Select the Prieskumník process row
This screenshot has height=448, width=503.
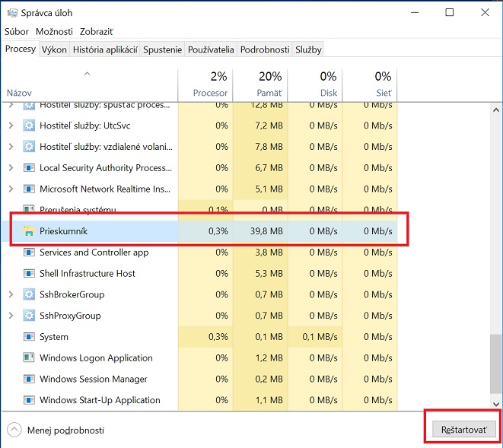199,231
